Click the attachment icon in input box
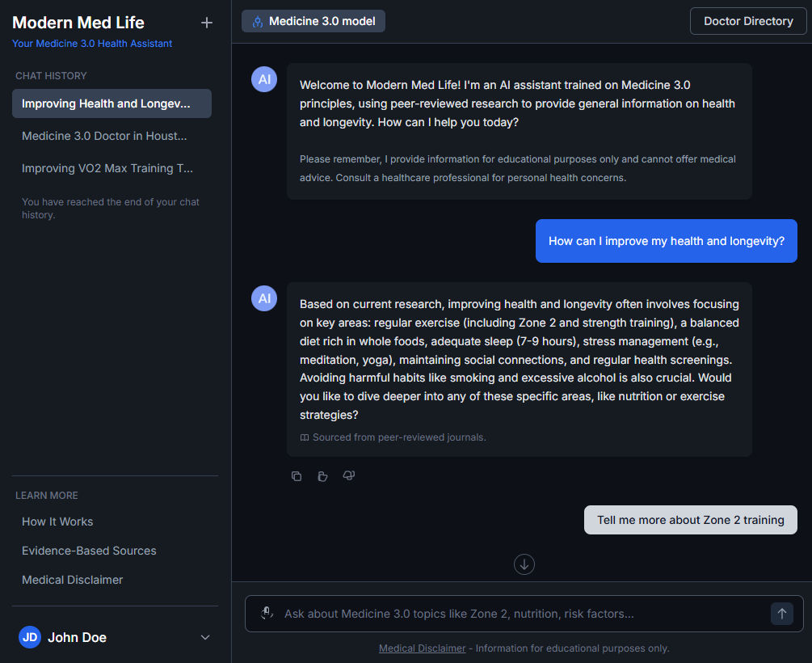The width and height of the screenshot is (812, 663). (x=267, y=613)
